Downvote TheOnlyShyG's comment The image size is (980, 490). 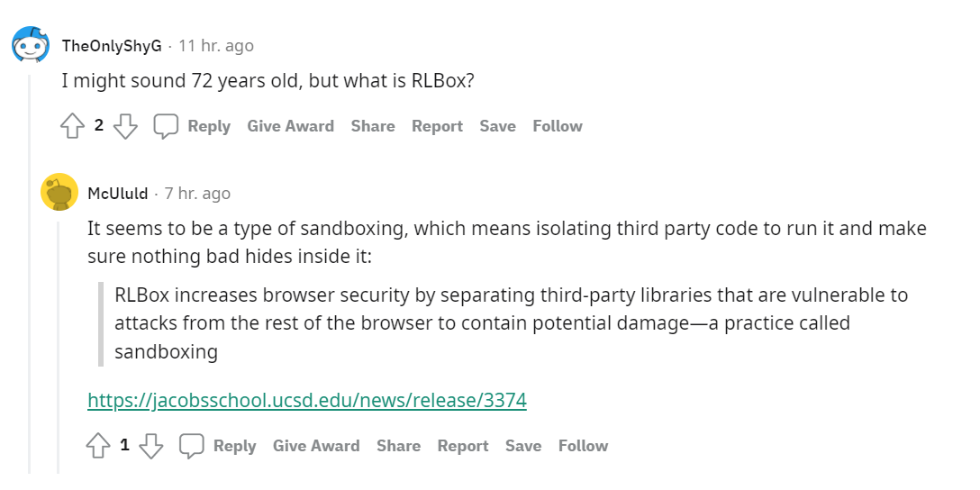click(125, 126)
